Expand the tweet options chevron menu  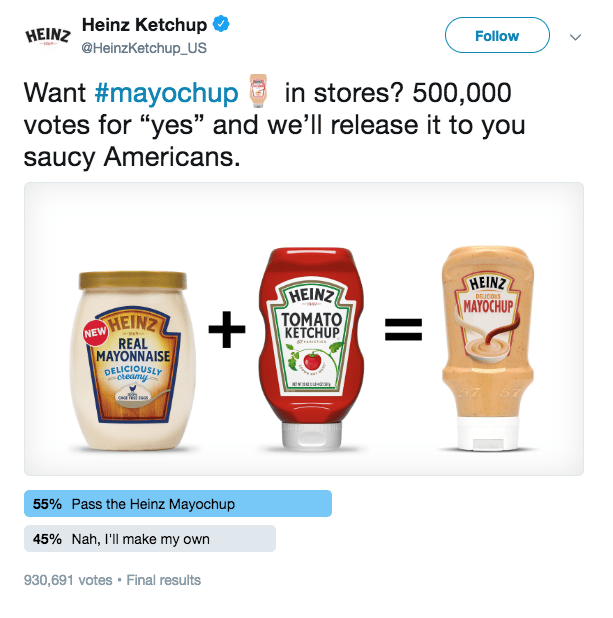coord(575,36)
